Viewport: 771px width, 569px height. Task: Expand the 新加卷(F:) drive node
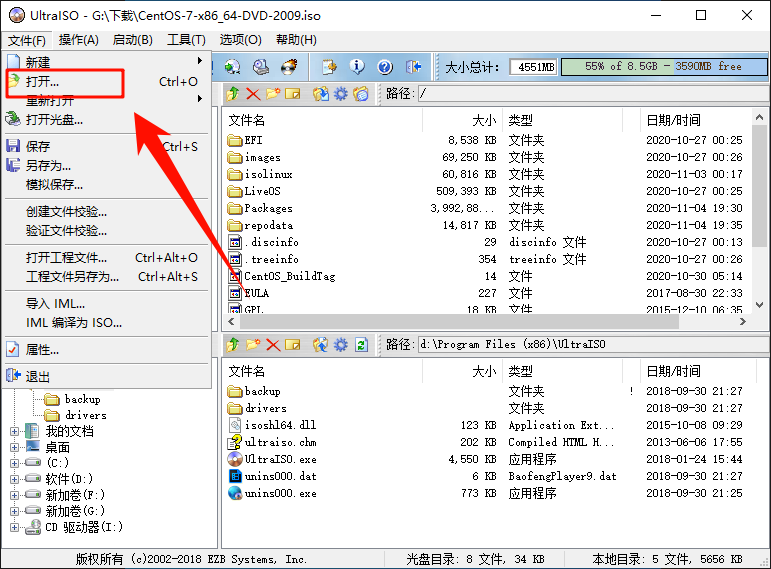(14, 495)
